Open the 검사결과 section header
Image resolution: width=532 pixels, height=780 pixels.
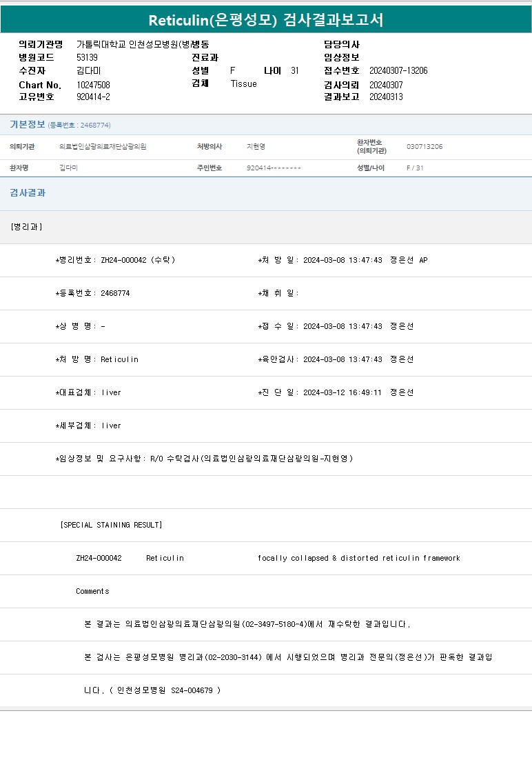coord(28,193)
